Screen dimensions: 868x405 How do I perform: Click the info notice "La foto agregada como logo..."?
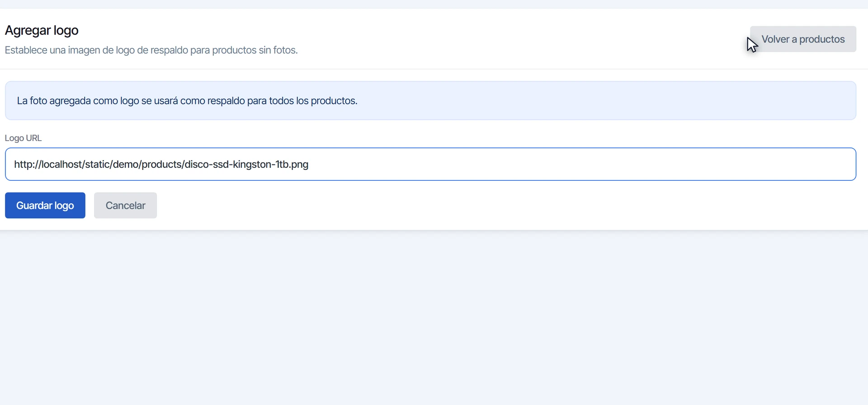point(430,101)
